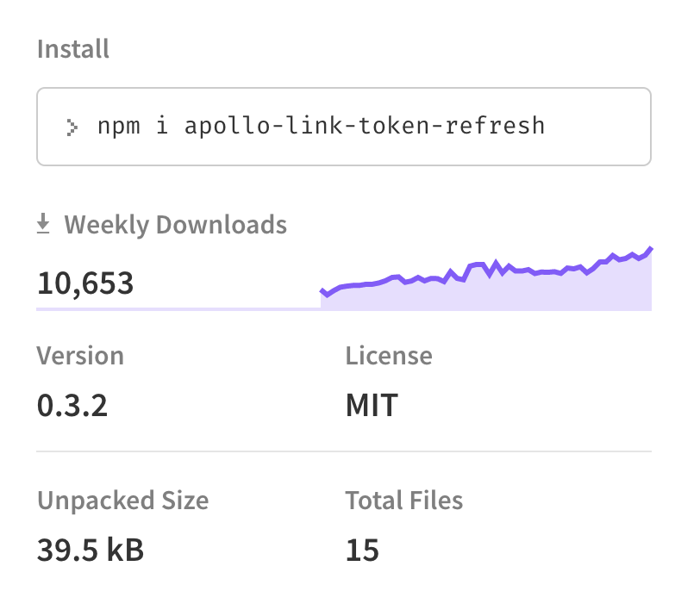Select the MIT license value

click(x=372, y=406)
